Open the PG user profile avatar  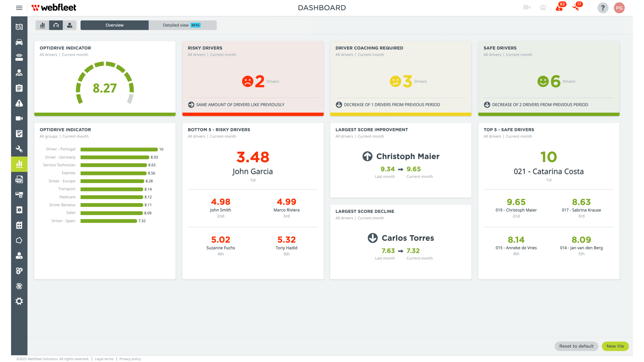619,8
